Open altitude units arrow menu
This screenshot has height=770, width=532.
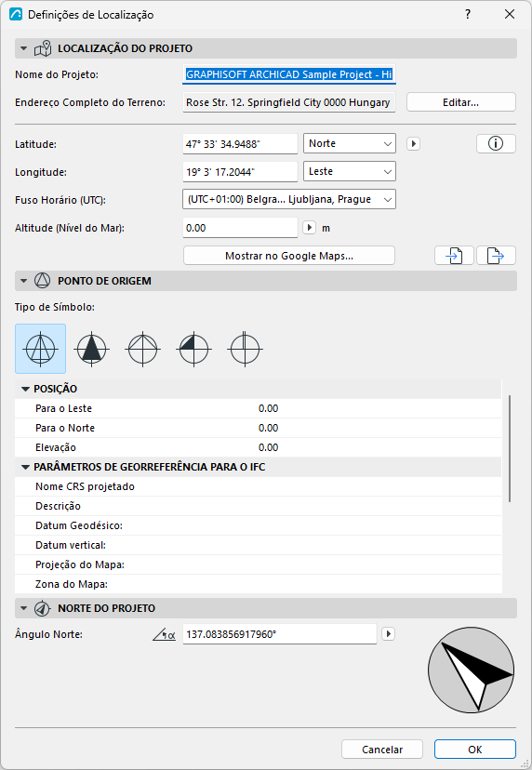[x=309, y=228]
